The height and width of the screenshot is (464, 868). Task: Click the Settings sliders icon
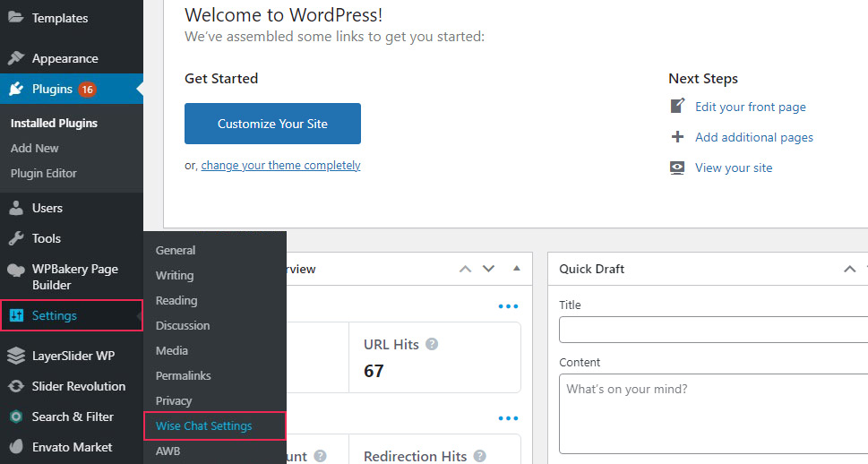tap(16, 315)
